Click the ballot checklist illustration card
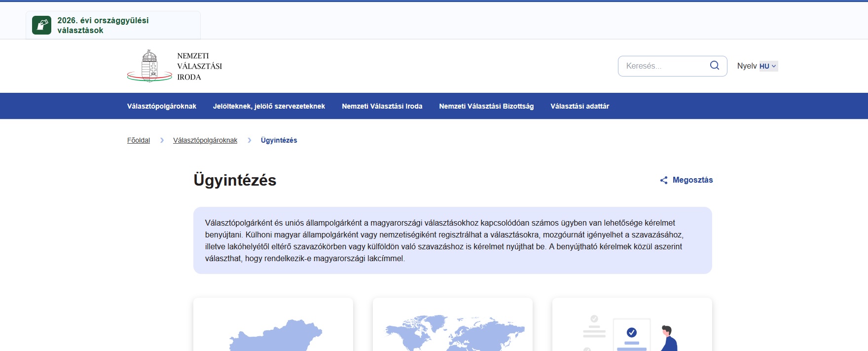The height and width of the screenshot is (351, 868). coord(632,326)
